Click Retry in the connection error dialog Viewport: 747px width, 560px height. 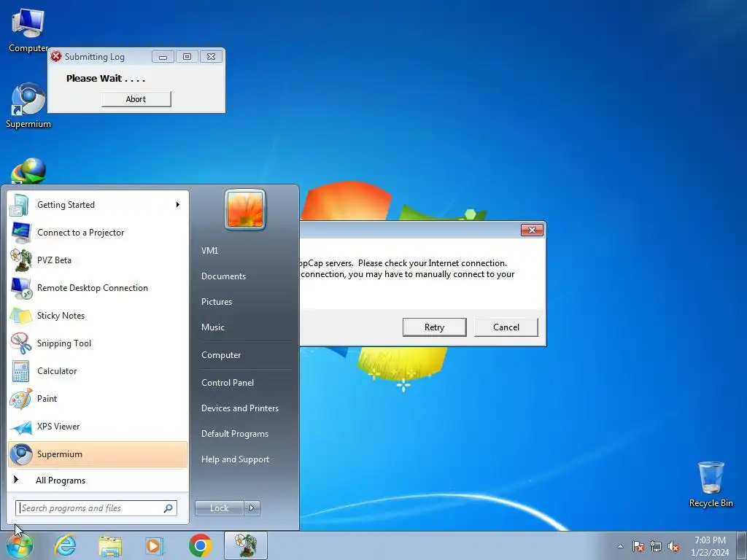pos(435,327)
